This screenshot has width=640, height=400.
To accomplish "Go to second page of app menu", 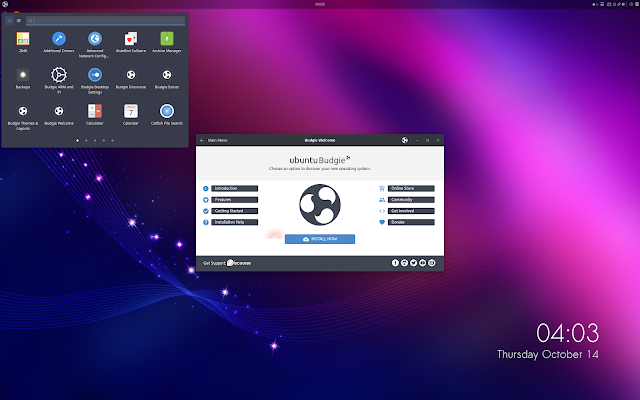I will pos(86,140).
